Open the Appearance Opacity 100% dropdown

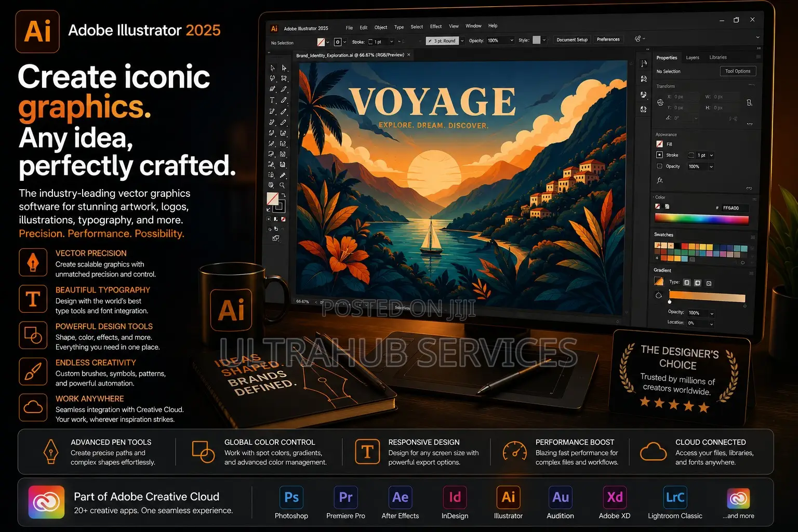(711, 167)
